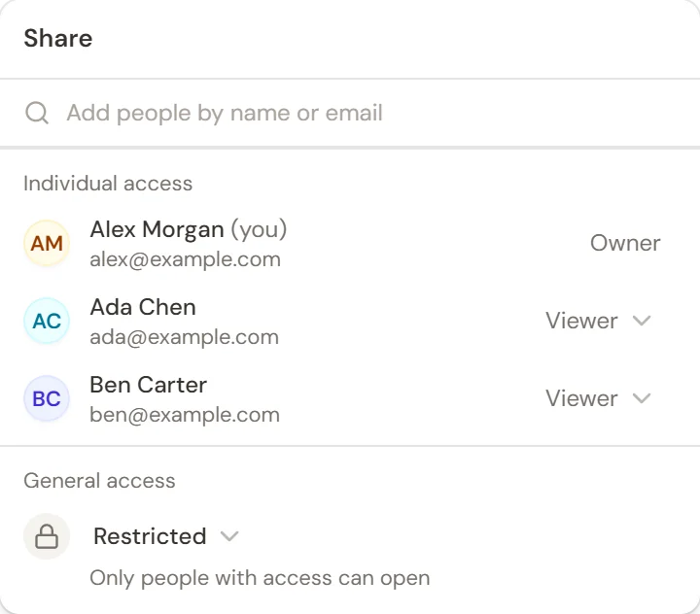The height and width of the screenshot is (614, 700).
Task: Click the Share dialog title
Action: (58, 38)
